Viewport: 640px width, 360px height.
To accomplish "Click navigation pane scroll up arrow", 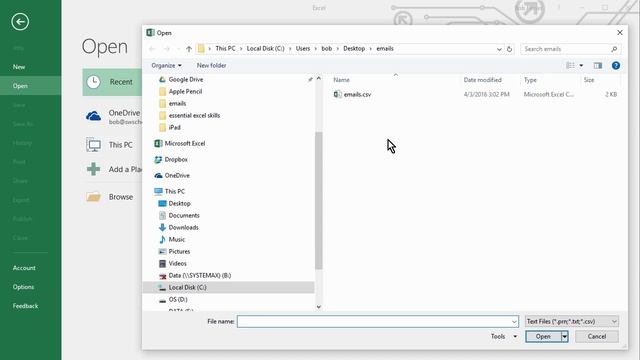I will point(319,78).
